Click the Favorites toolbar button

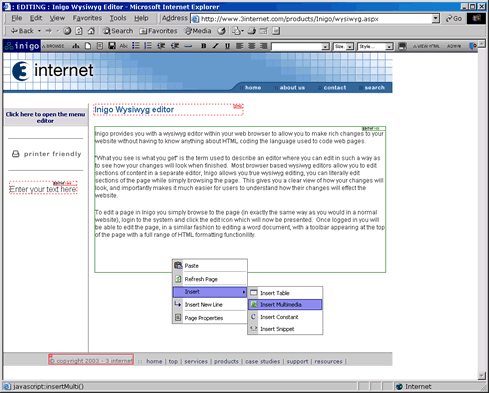[159, 31]
